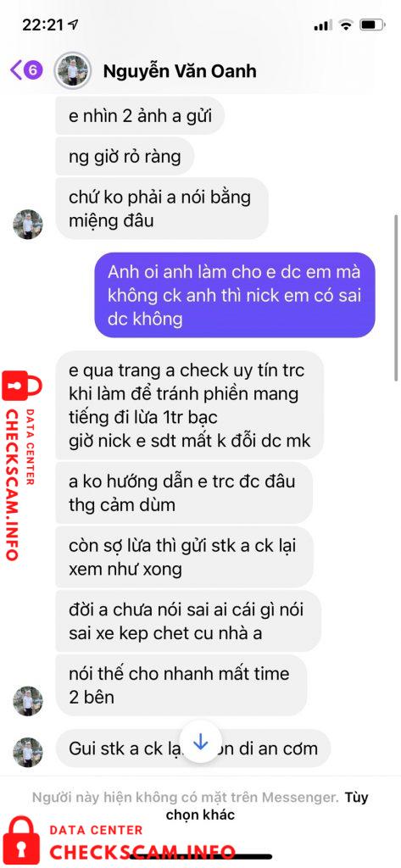The width and height of the screenshot is (401, 868).
Task: Select the purple sent message bubble
Action: 234,295
